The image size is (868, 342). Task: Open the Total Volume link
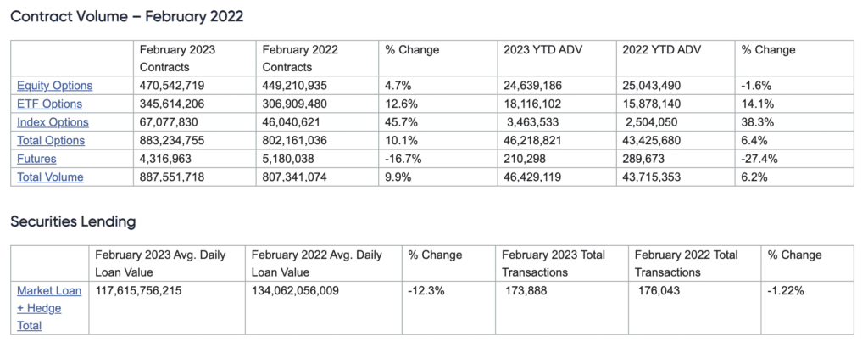[x=50, y=177]
